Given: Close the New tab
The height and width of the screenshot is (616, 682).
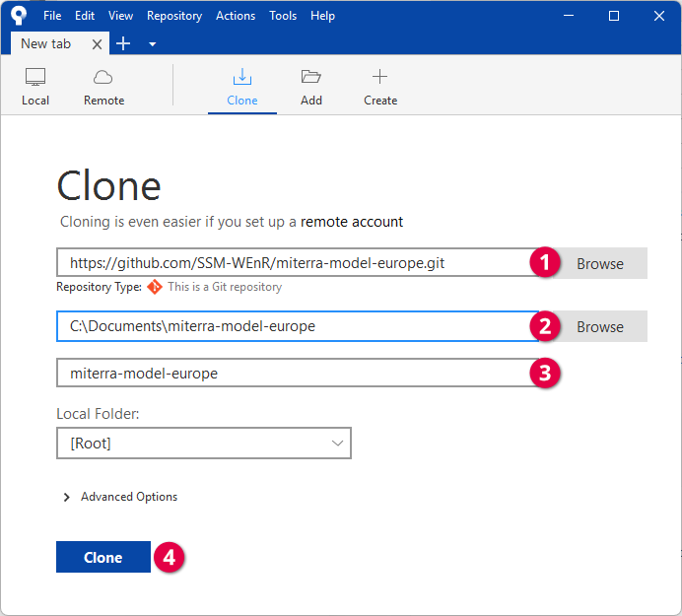Looking at the screenshot, I should [97, 44].
